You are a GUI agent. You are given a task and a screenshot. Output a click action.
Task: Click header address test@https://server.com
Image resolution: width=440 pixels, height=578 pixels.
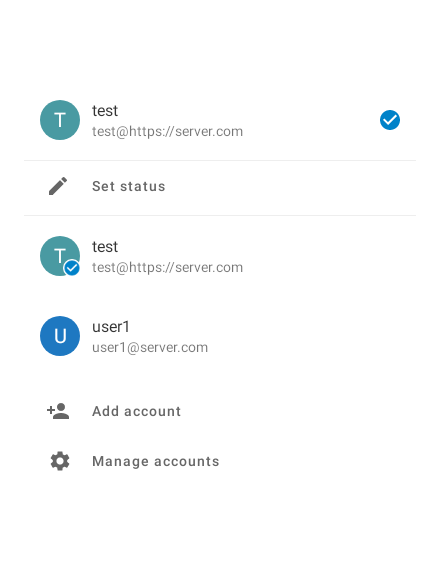coord(168,132)
